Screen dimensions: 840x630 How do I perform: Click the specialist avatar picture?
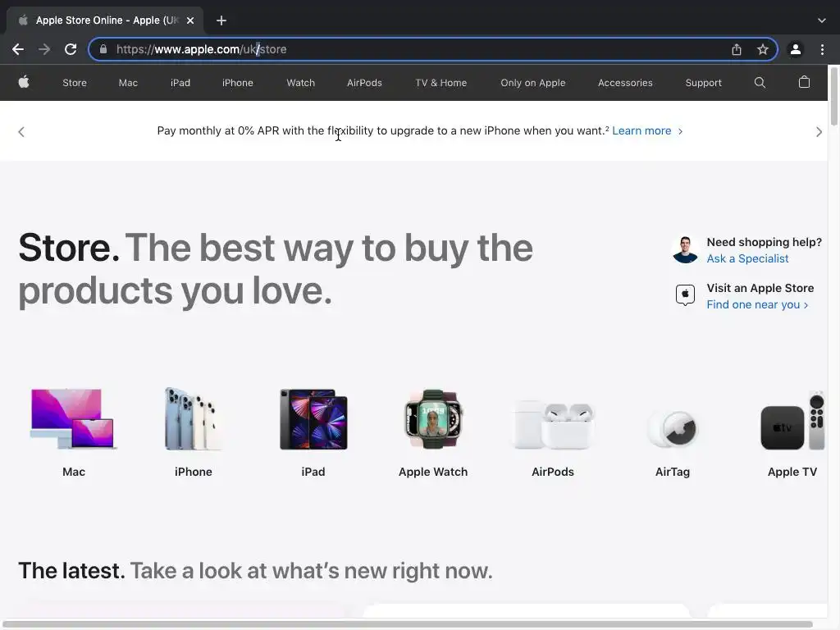coord(685,249)
